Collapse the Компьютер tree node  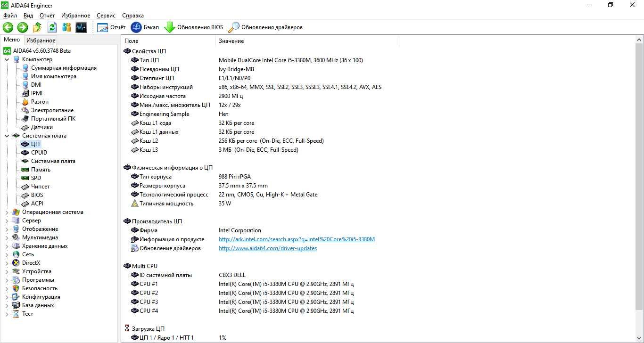click(7, 59)
